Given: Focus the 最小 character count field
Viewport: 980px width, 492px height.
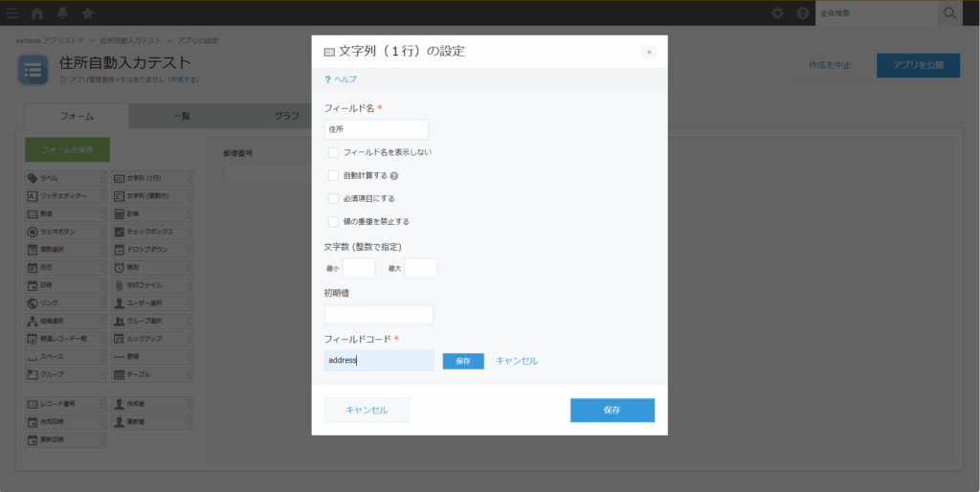Looking at the screenshot, I should (359, 268).
